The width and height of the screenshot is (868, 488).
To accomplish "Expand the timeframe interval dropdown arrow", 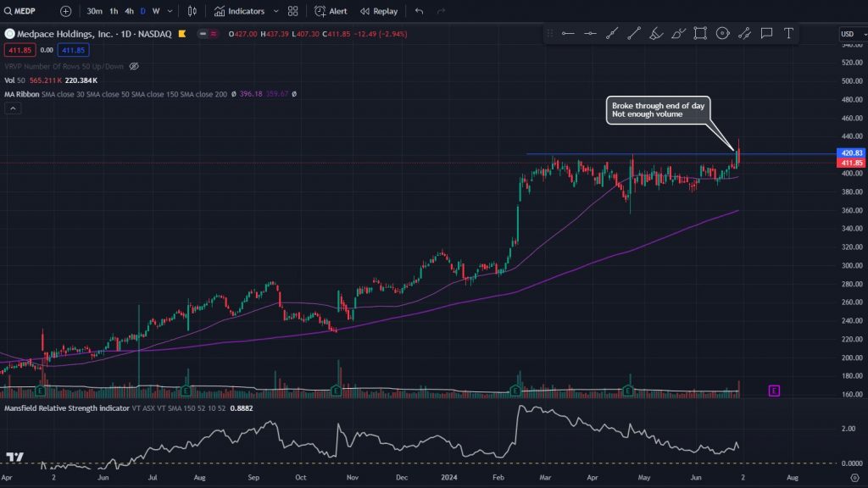I will coord(170,11).
